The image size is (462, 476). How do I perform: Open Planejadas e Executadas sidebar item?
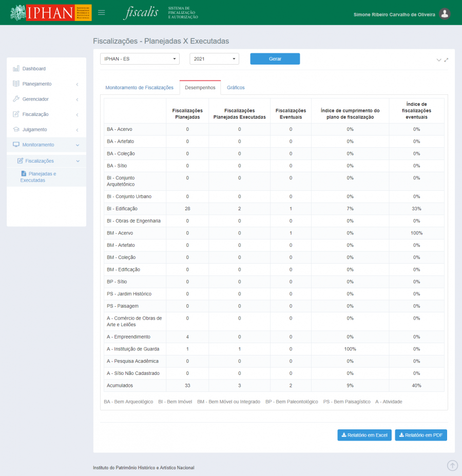coord(39,177)
